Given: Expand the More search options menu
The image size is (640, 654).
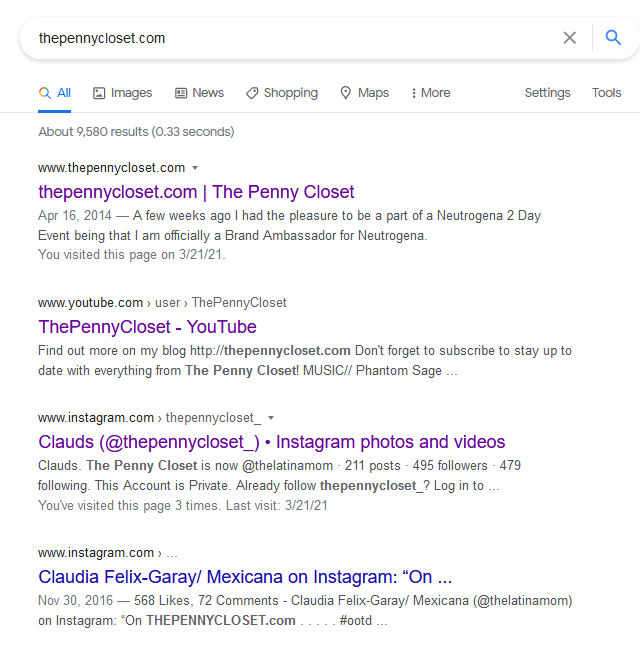Looking at the screenshot, I should tap(431, 93).
